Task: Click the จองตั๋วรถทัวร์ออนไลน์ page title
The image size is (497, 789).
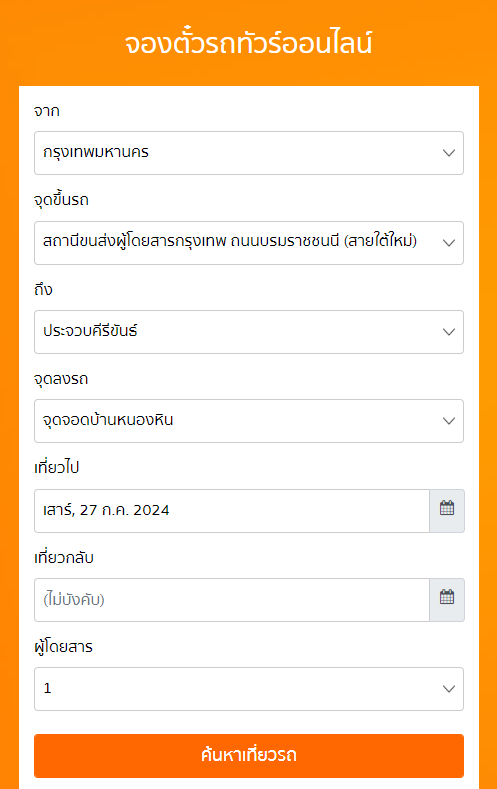Action: [248, 43]
